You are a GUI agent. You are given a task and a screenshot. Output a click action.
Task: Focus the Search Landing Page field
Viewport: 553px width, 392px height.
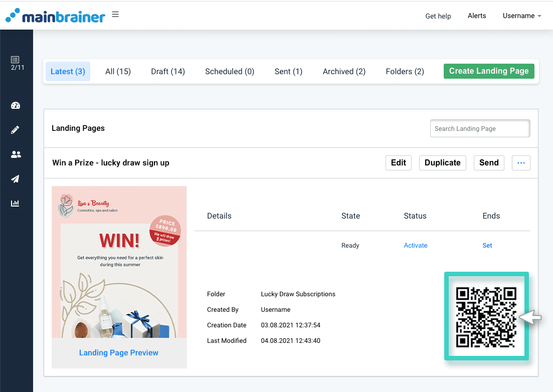[480, 129]
